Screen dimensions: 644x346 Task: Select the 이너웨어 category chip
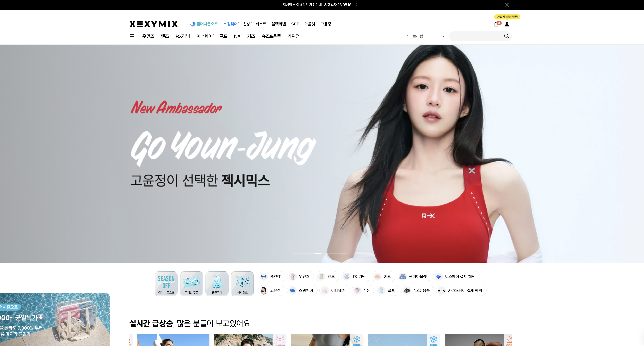coord(335,291)
